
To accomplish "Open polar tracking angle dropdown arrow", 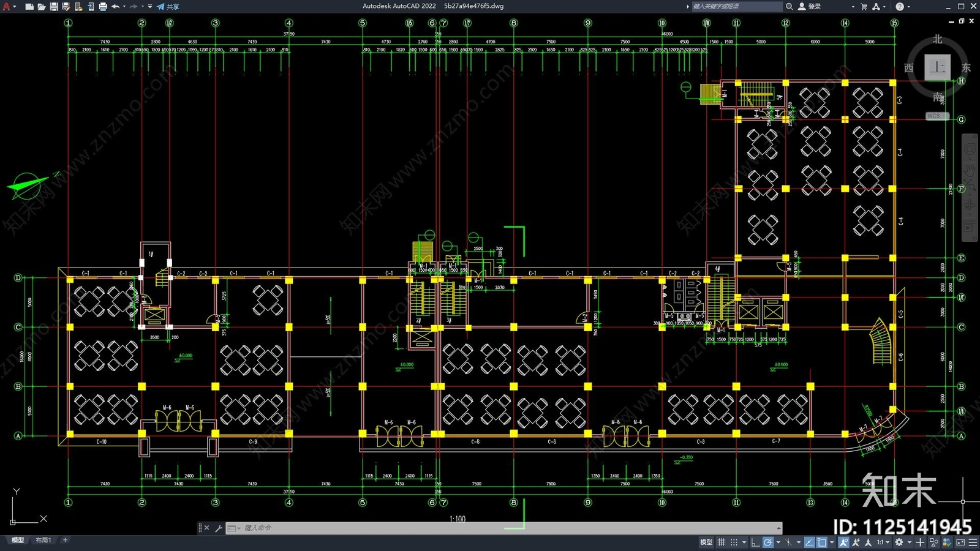I will click(778, 542).
